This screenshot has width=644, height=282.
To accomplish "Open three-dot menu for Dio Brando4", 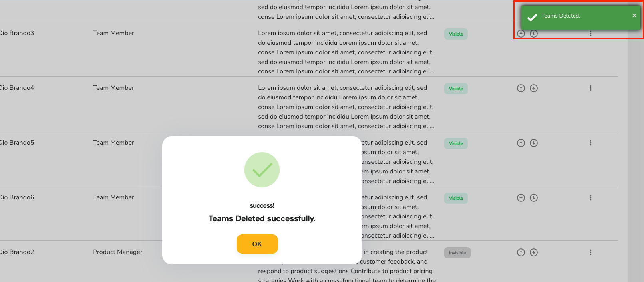I will (590, 88).
